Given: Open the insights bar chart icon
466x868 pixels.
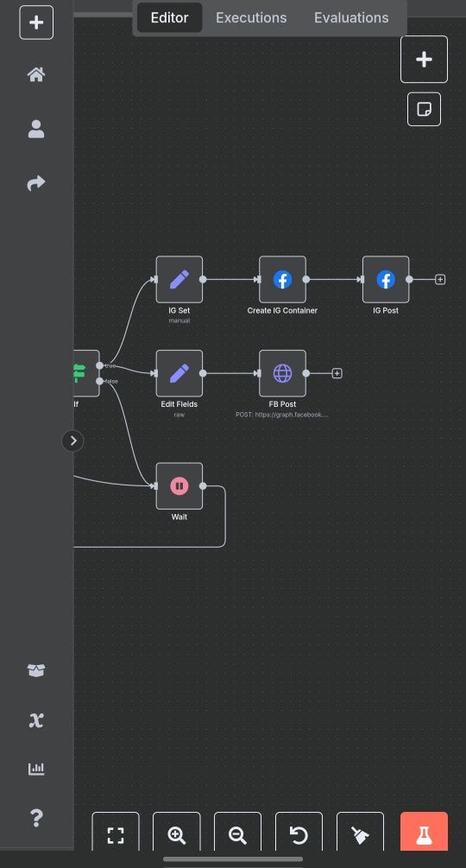Looking at the screenshot, I should pyautogui.click(x=36, y=769).
